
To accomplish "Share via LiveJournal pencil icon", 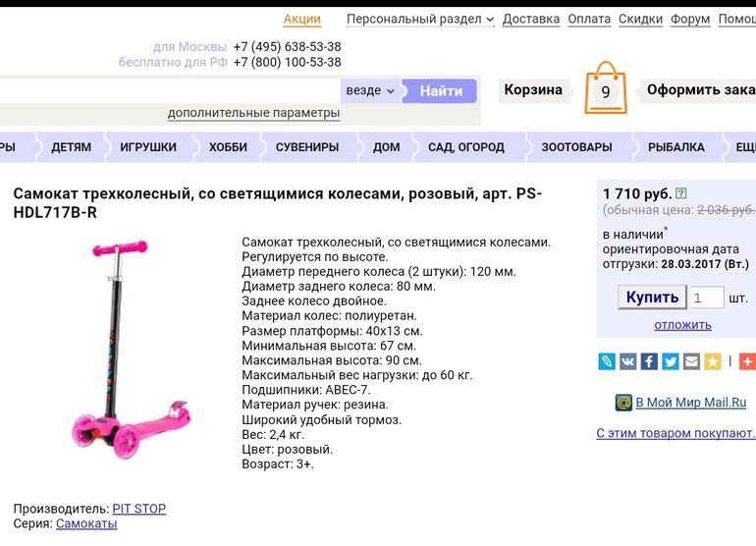I will (x=607, y=361).
